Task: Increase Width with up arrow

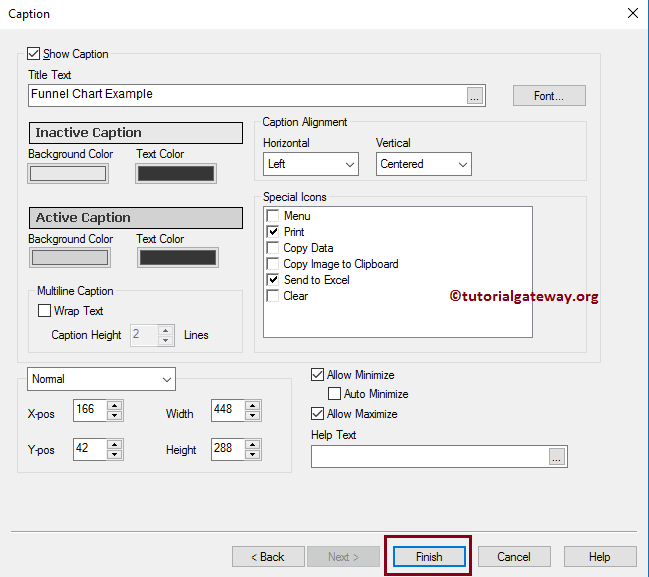Action: [x=252, y=405]
